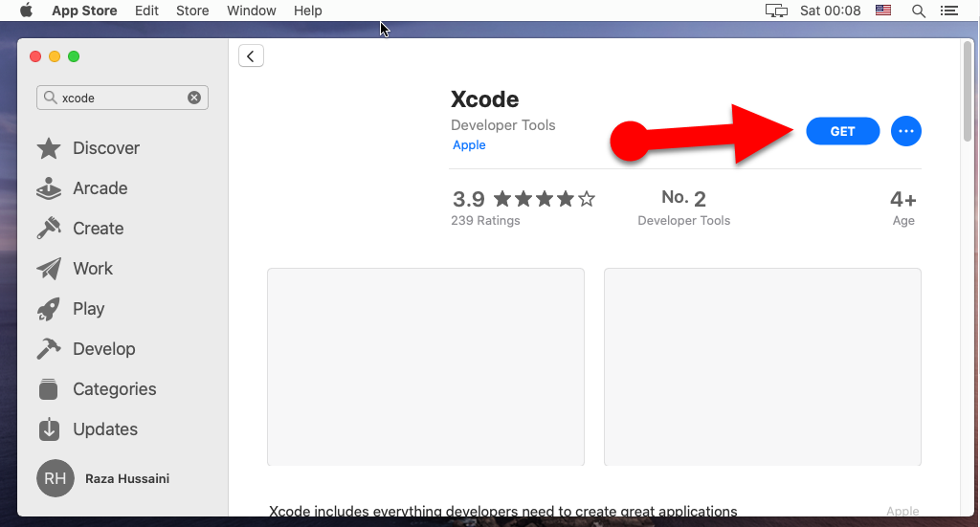The height and width of the screenshot is (527, 980).
Task: Open the Play section label
Action: [x=89, y=309]
